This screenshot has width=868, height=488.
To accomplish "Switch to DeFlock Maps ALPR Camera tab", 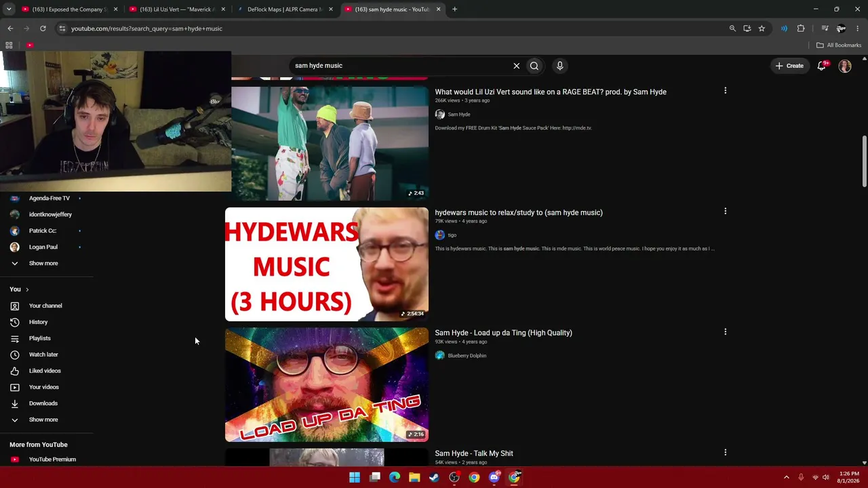I will 283,9.
